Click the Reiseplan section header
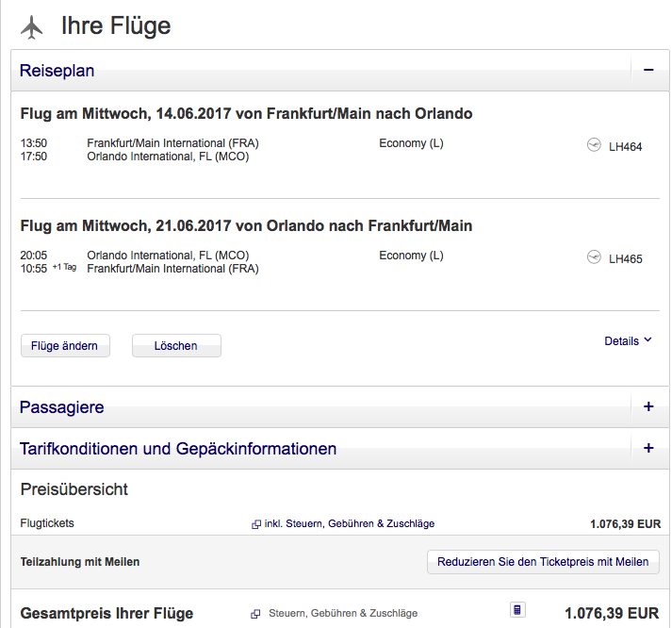 (57, 71)
